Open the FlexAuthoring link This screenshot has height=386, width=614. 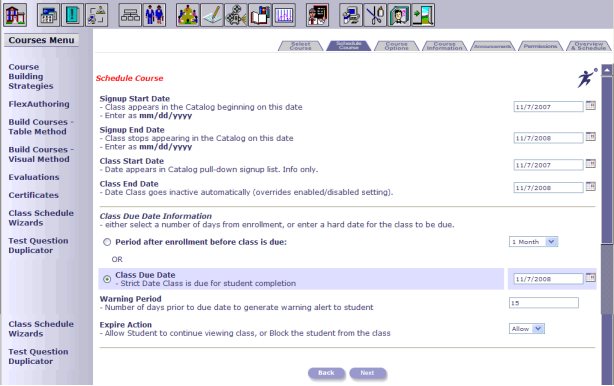pyautogui.click(x=39, y=104)
